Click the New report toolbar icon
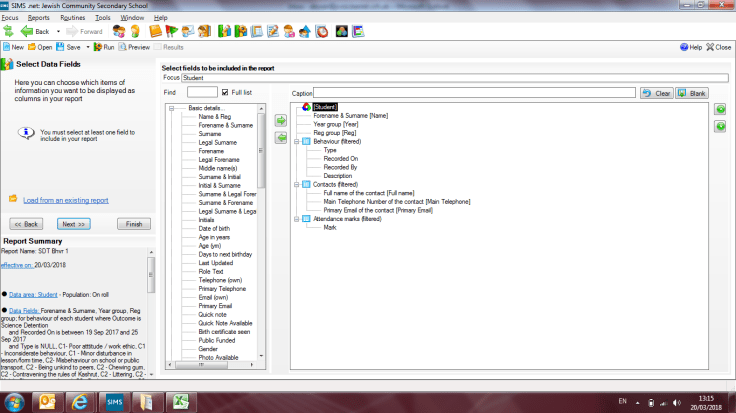736x413 pixels. pos(14,47)
